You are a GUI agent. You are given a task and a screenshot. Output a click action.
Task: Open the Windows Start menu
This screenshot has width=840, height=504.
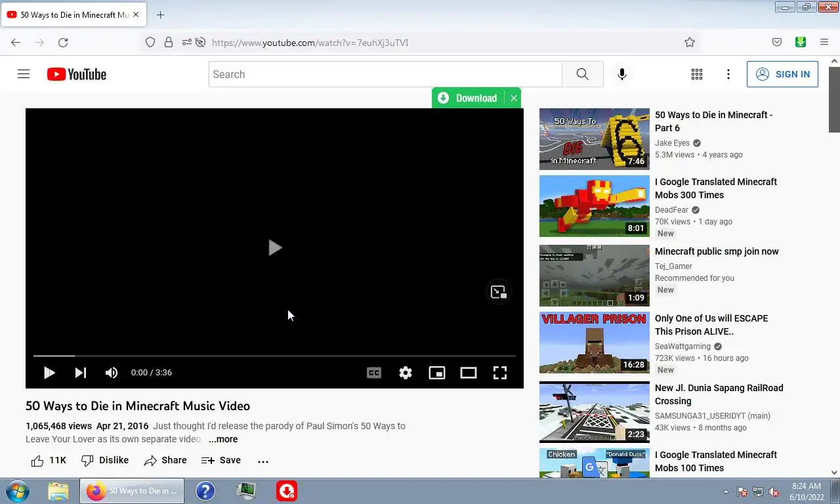coord(17,491)
